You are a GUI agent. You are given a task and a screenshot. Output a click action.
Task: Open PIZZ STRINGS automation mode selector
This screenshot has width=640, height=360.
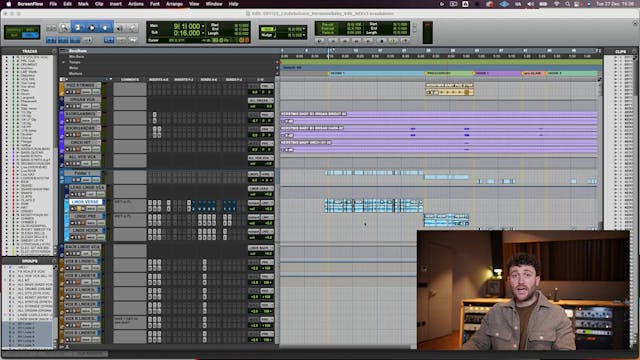pos(96,92)
